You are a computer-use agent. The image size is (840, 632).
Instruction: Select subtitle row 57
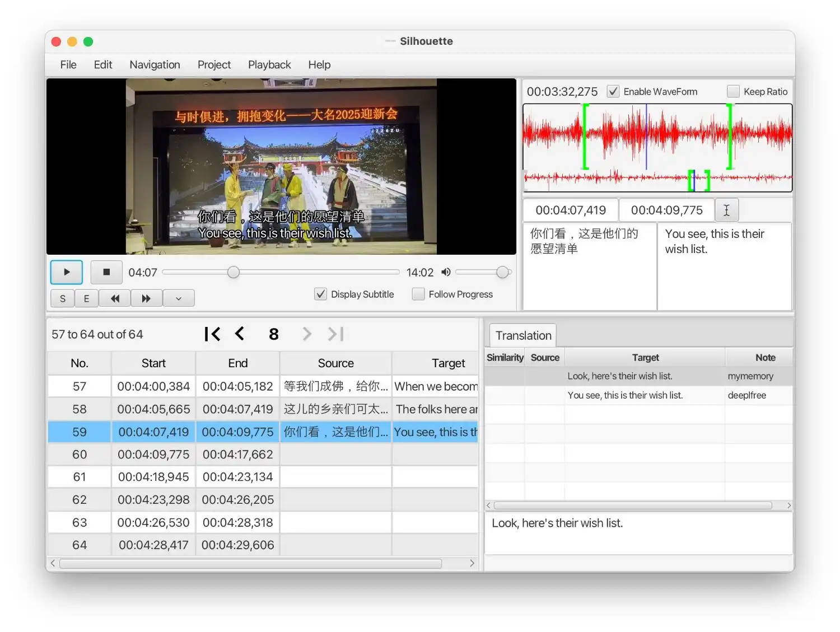(x=263, y=386)
